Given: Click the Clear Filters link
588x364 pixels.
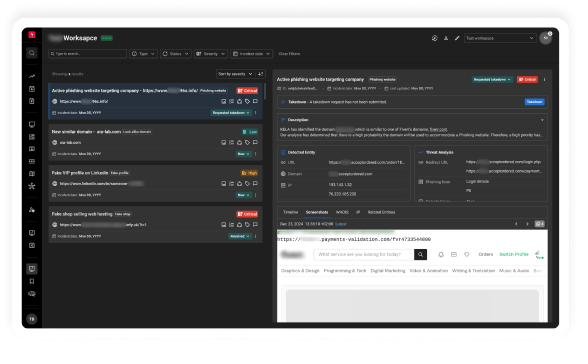Looking at the screenshot, I should pyautogui.click(x=289, y=54).
